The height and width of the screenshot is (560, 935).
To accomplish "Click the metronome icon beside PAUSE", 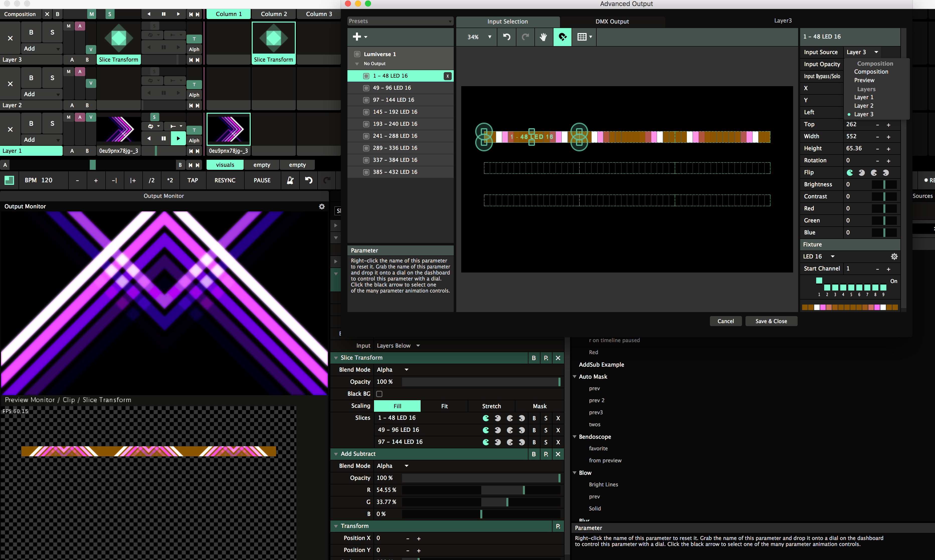I will [x=290, y=180].
